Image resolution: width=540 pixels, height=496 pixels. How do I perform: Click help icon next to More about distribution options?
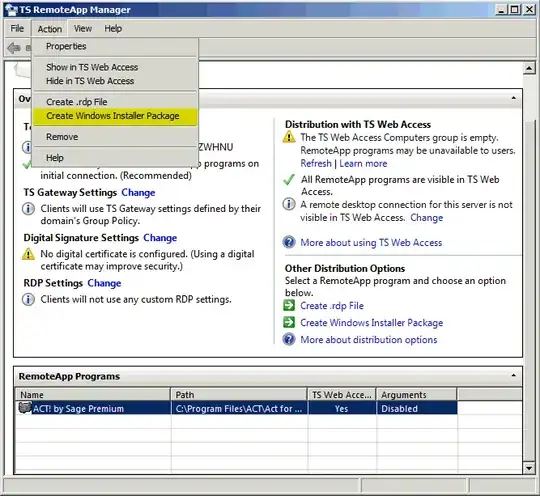tap(289, 339)
